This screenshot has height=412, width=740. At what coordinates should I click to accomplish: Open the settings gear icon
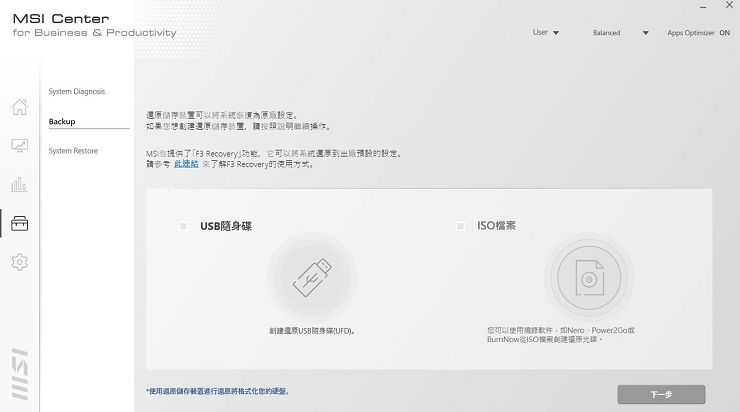tap(19, 261)
